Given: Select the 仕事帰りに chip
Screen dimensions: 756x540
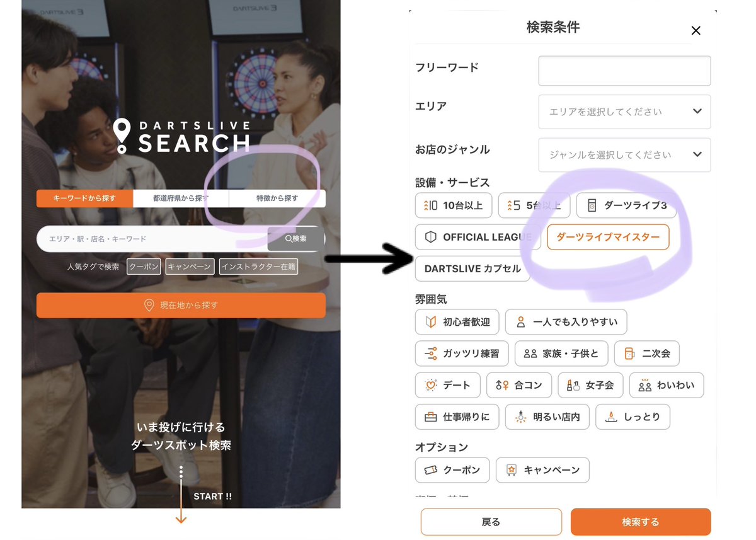Looking at the screenshot, I should click(457, 416).
